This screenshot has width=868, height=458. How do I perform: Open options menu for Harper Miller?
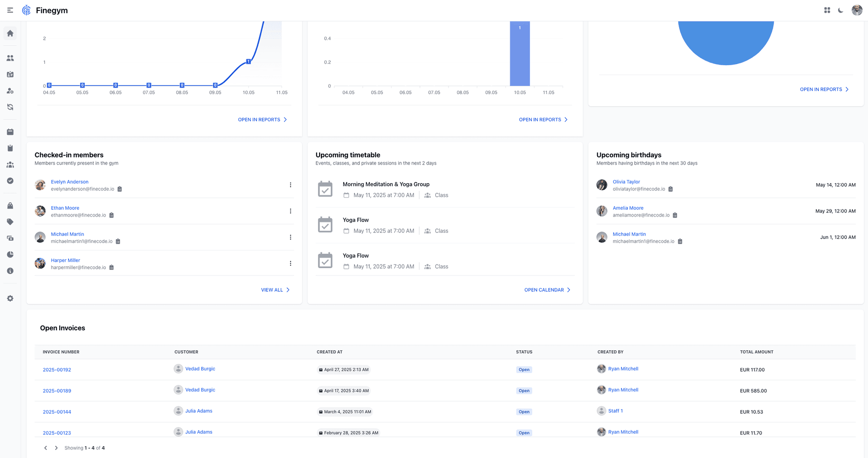[x=290, y=264]
